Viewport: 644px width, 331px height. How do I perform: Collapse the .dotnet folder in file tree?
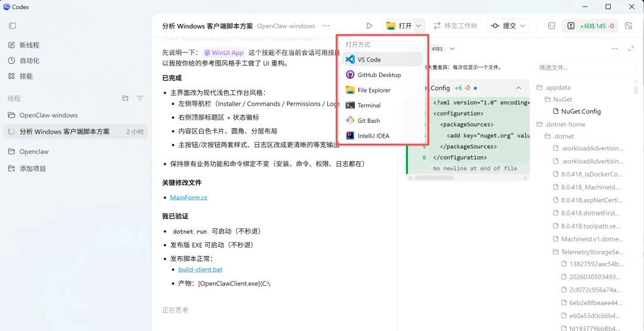tap(559, 137)
